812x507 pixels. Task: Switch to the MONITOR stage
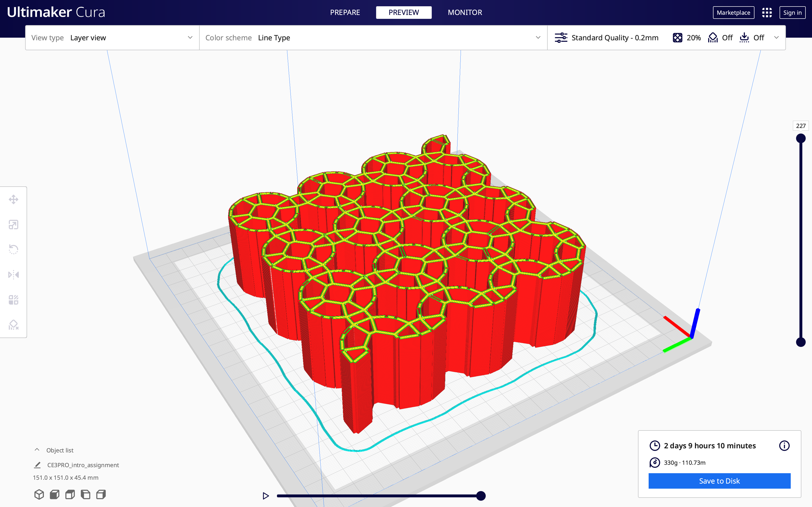(465, 13)
